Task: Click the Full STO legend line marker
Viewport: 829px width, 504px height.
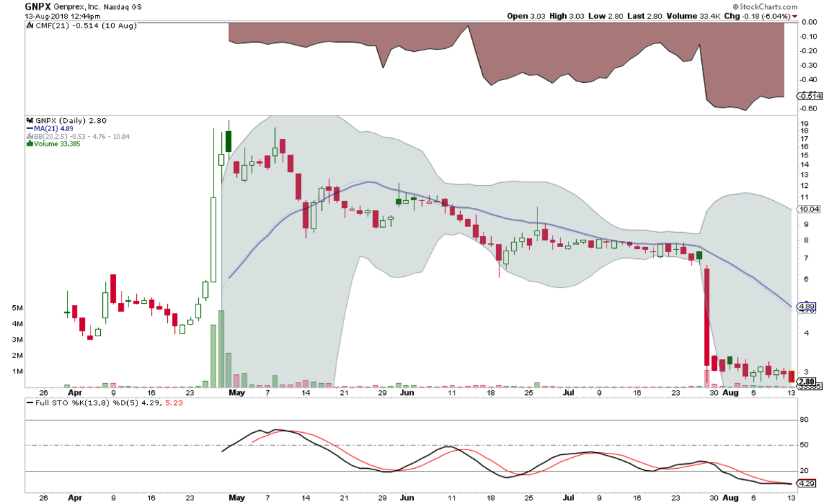Action: 30,402
